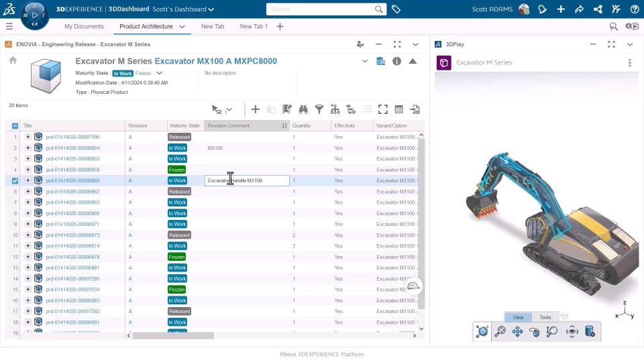Switch to New Tab 1
644x362 pixels.
point(254,26)
